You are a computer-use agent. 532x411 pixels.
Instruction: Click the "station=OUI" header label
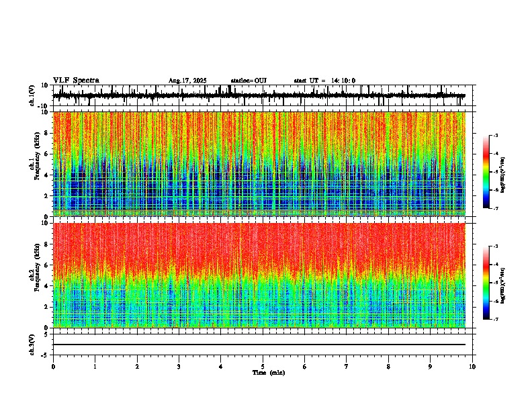(x=249, y=81)
